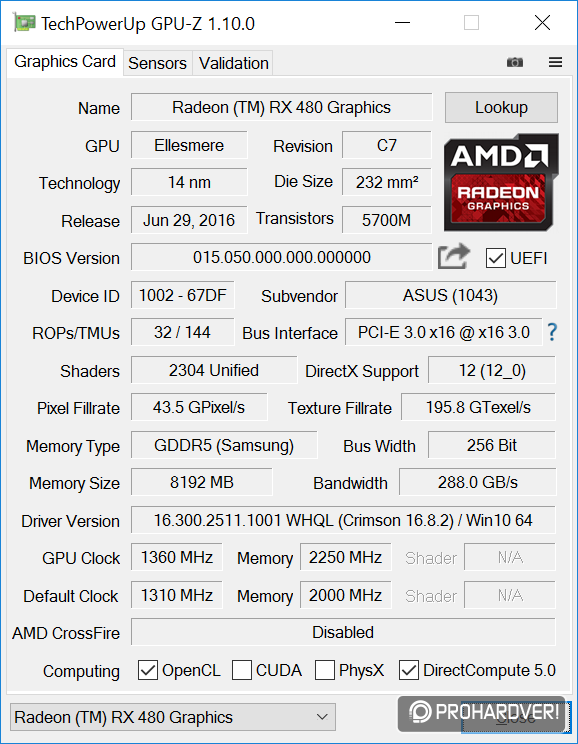Expand the Radeon RX 480 graphics card dropdown
Image resolution: width=578 pixels, height=744 pixels.
click(x=173, y=717)
